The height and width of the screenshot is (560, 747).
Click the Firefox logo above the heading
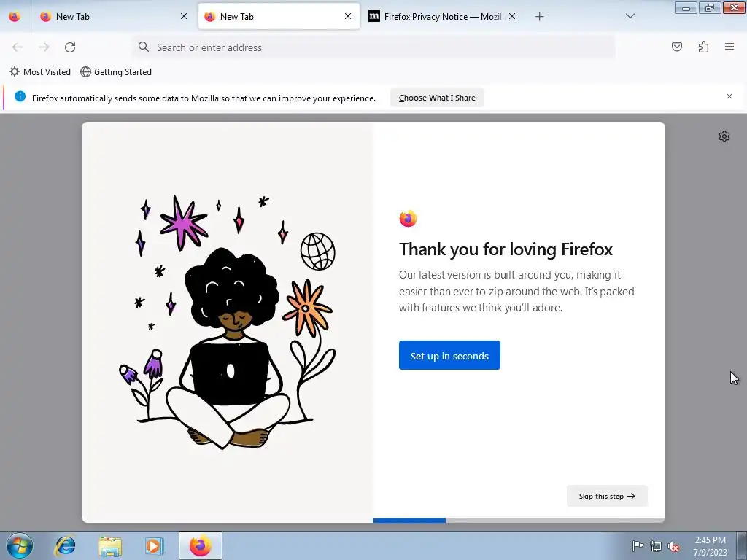[408, 219]
